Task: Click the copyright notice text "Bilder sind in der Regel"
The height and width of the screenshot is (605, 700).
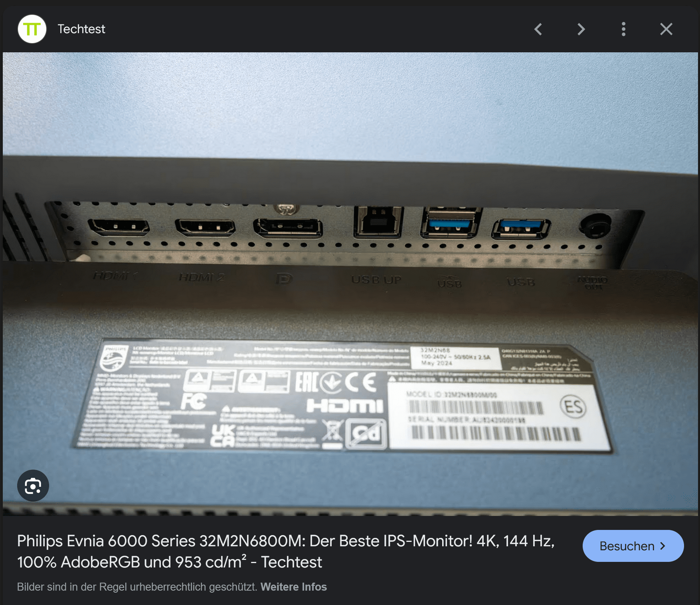Action: coord(72,587)
